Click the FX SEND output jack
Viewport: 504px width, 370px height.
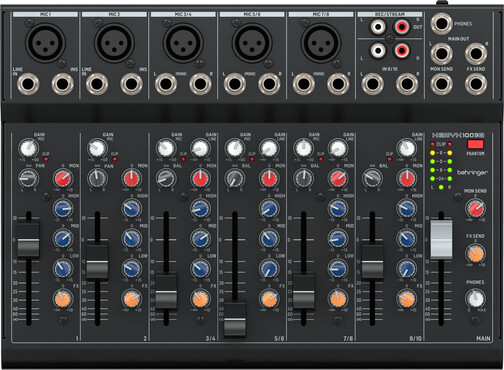476,84
